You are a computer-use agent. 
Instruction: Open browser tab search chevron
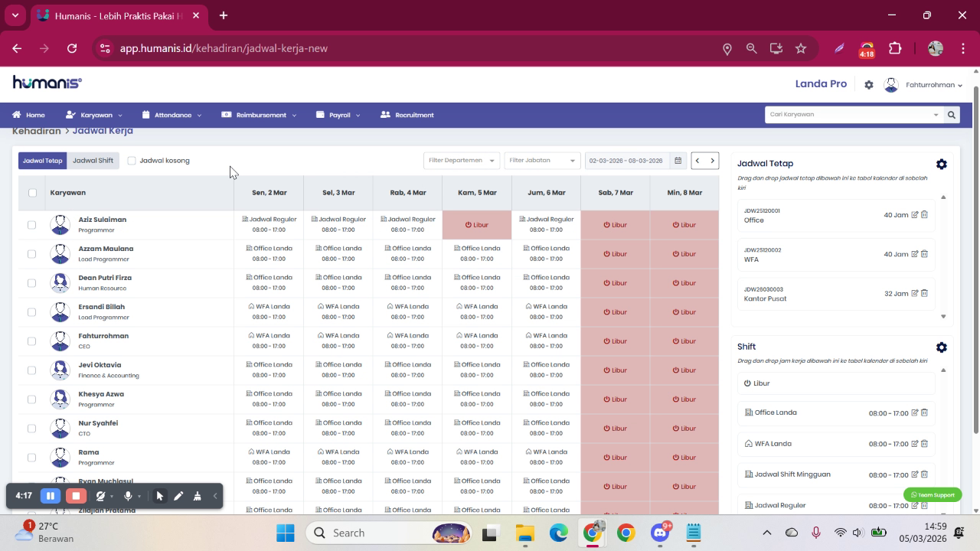15,15
